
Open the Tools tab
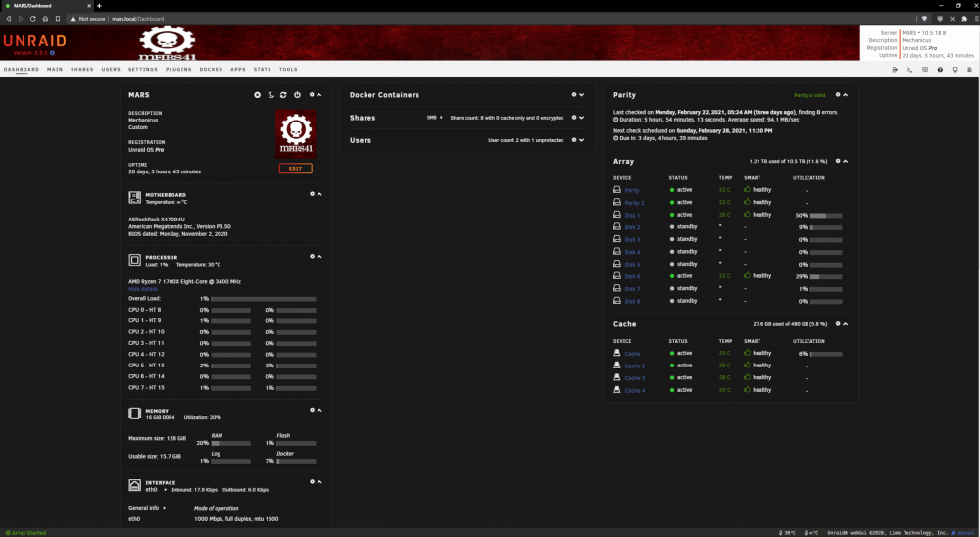coord(288,70)
